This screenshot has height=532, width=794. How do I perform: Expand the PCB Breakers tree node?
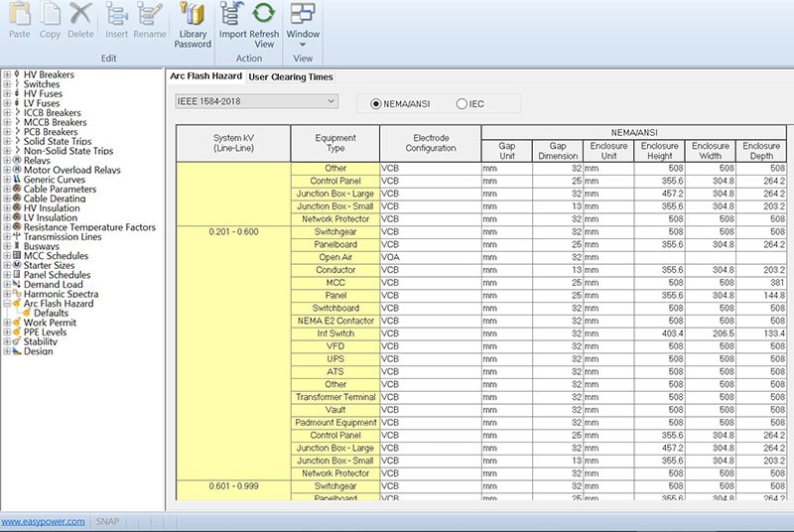[x=7, y=132]
